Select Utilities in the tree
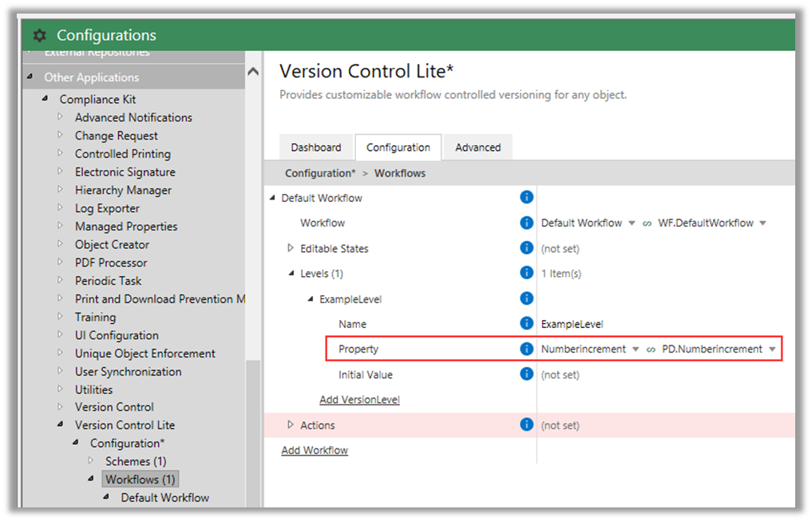812x521 pixels. pos(93,389)
